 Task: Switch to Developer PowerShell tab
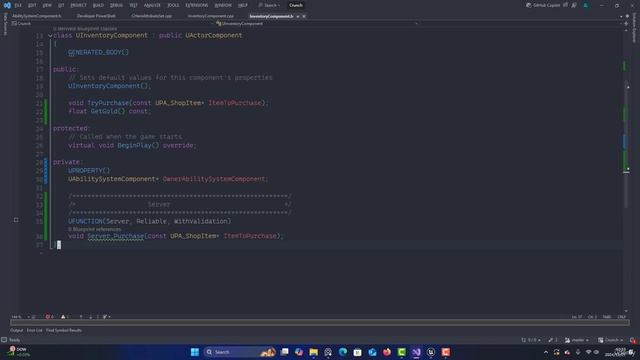[x=96, y=16]
